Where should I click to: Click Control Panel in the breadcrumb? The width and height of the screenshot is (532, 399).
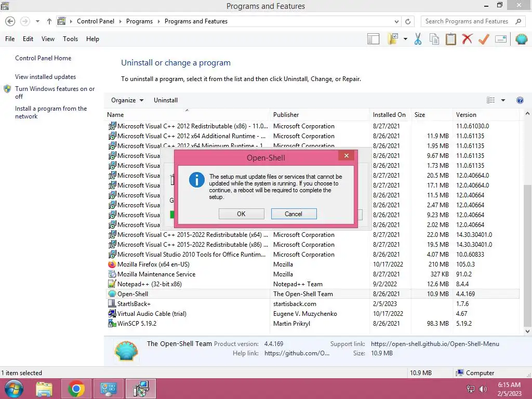(x=96, y=21)
